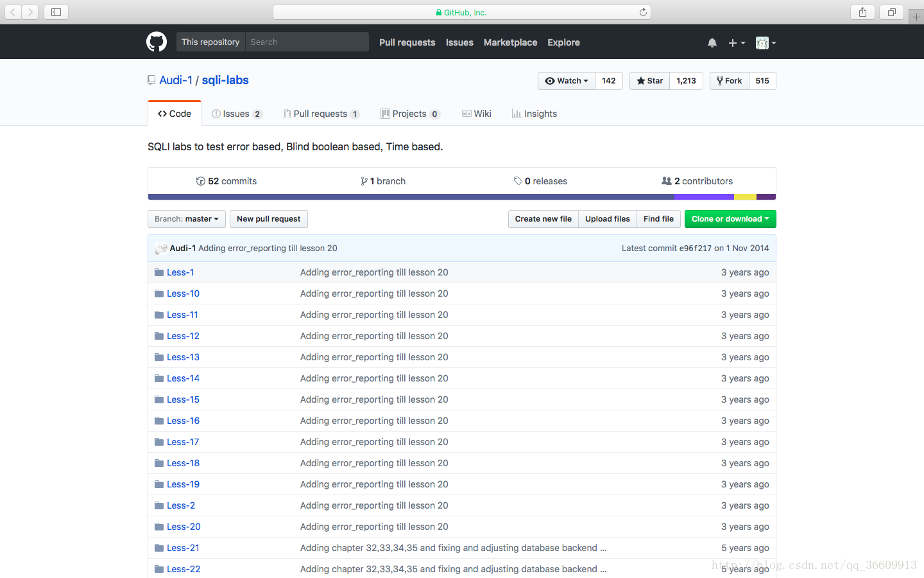Click the This repository search scope label
The image size is (924, 578).
tap(210, 42)
